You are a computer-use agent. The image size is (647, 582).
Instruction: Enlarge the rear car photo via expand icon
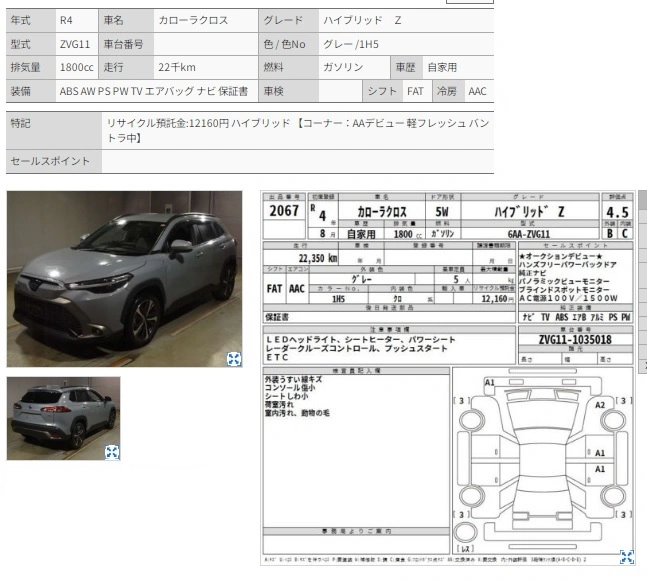[x=112, y=452]
